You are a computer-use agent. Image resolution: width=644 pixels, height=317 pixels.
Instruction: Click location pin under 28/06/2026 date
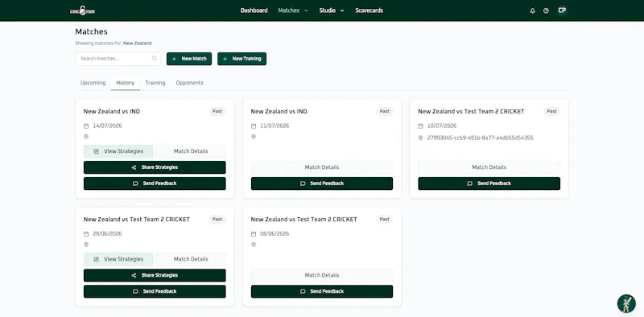[86, 245]
